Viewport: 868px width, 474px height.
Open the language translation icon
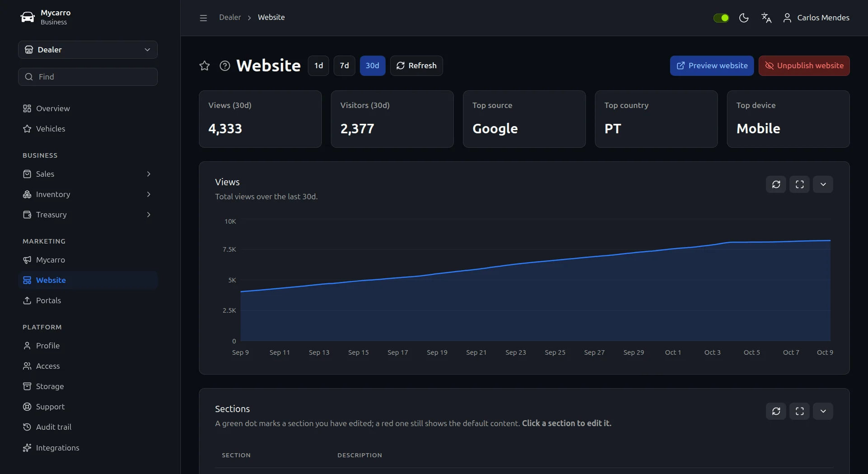tap(766, 18)
